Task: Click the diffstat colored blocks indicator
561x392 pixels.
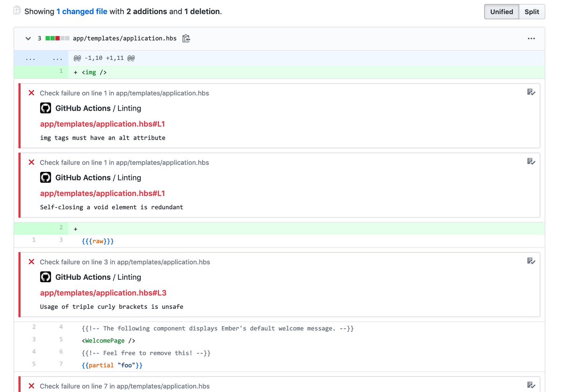Action: (58, 38)
